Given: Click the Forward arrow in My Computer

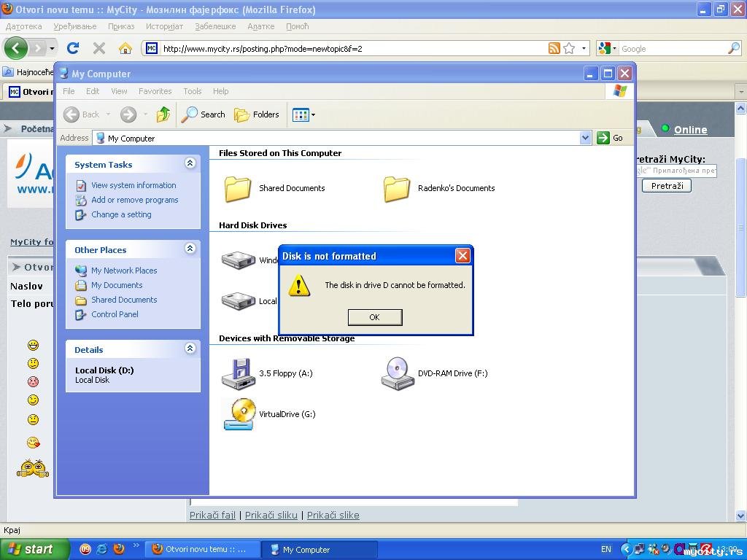Looking at the screenshot, I should coord(128,114).
